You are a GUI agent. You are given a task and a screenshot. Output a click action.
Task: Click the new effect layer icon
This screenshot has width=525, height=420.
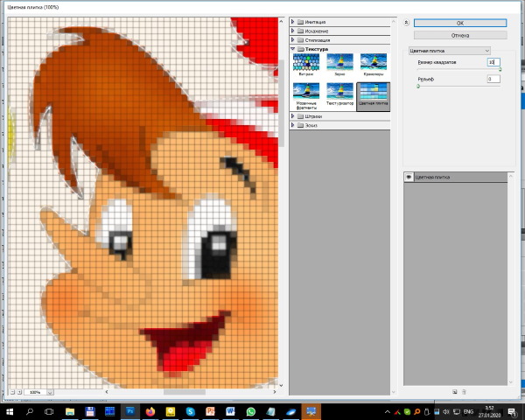click(455, 391)
